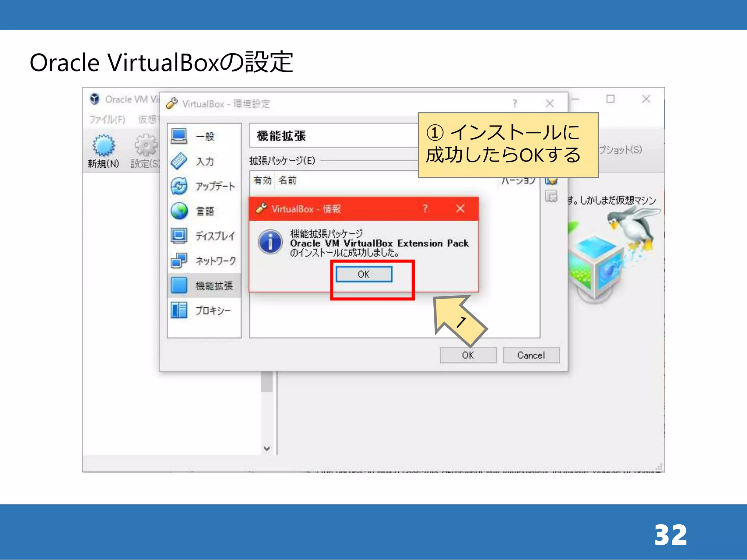
Task: Open the ファイル(F) menu
Action: (x=107, y=119)
